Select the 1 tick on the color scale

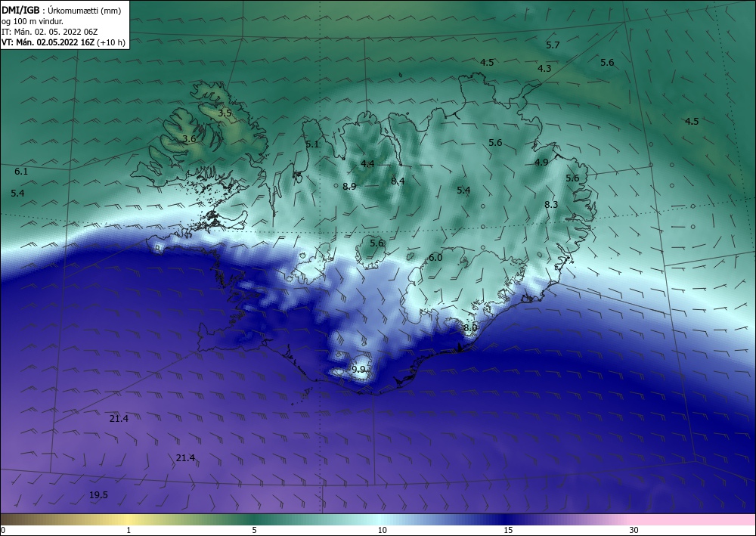click(129, 531)
